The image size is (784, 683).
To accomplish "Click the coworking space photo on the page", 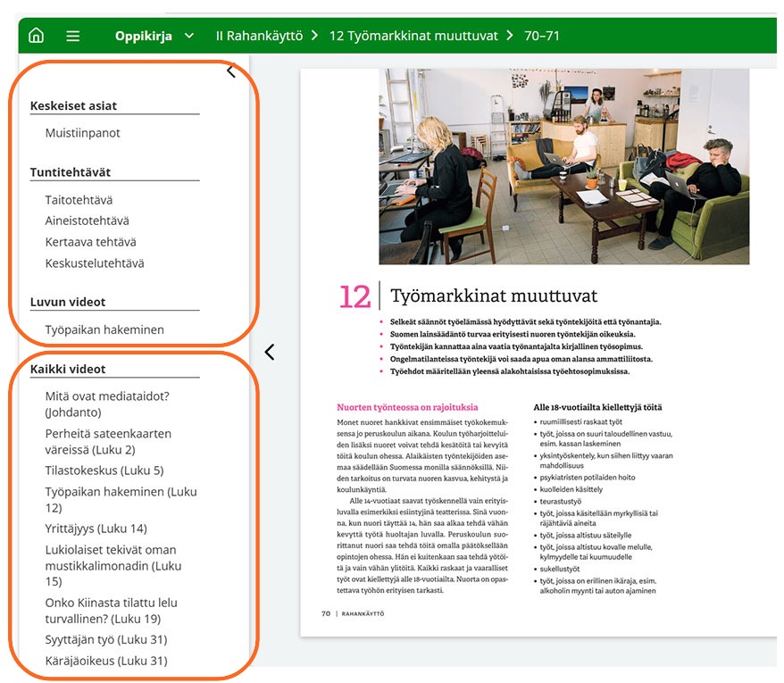I will [564, 166].
